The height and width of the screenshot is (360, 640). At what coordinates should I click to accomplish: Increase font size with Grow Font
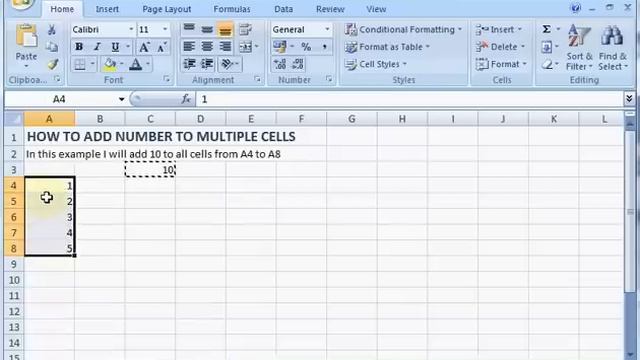(144, 47)
